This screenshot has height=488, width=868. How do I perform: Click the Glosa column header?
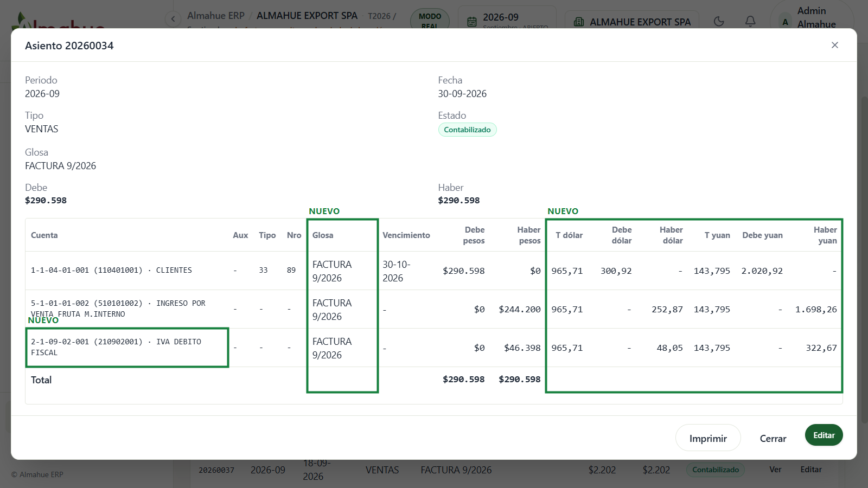(323, 235)
